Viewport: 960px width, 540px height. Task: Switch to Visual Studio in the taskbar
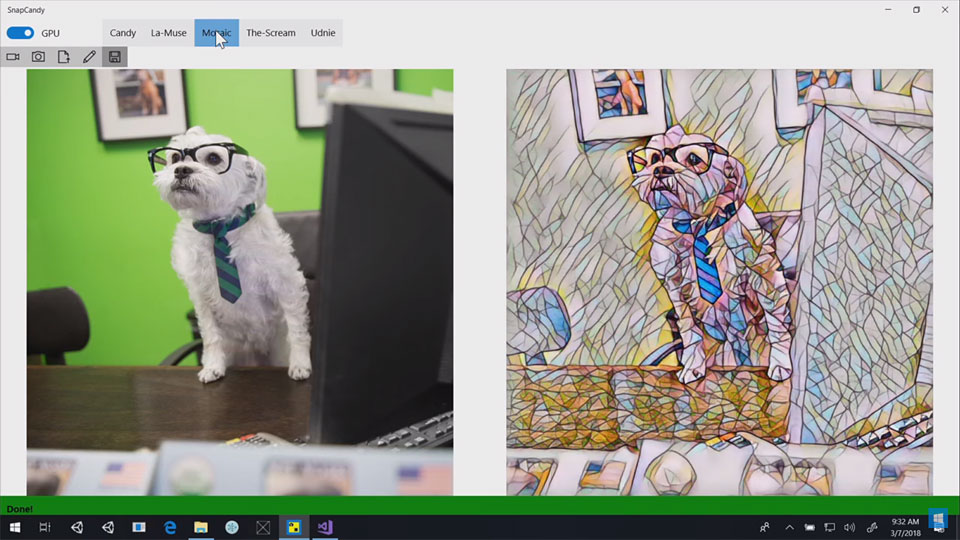325,527
